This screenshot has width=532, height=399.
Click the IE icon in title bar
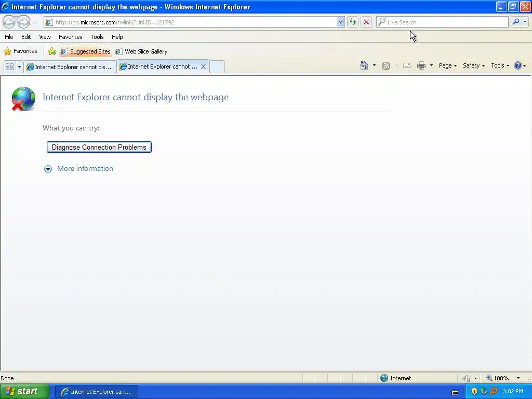(x=5, y=6)
